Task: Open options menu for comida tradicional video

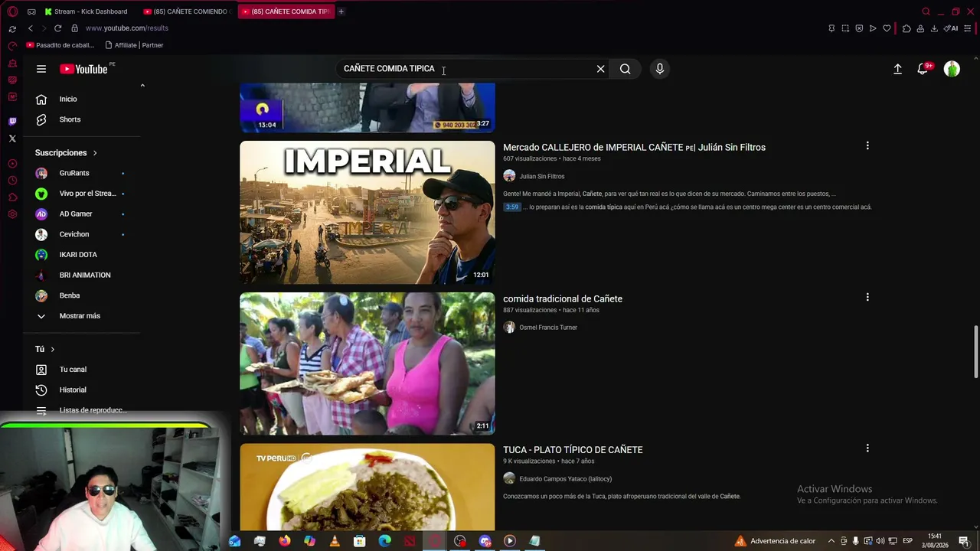Action: tap(867, 297)
